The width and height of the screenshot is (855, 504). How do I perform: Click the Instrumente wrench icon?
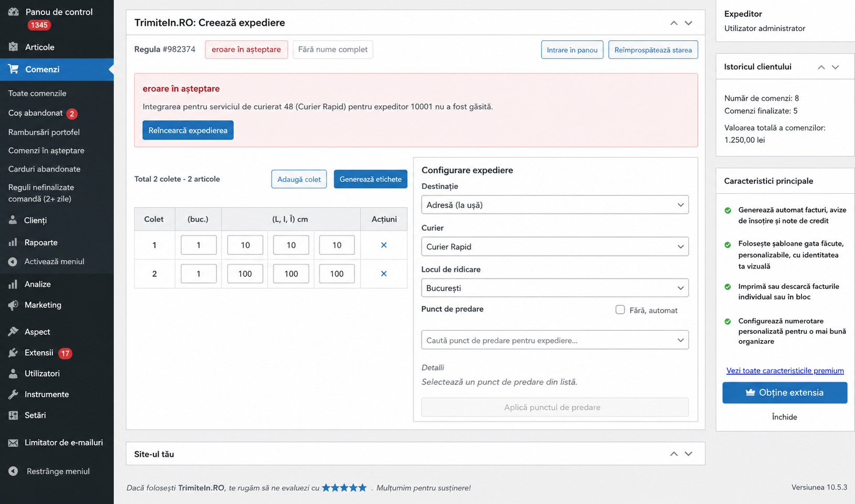click(x=13, y=394)
